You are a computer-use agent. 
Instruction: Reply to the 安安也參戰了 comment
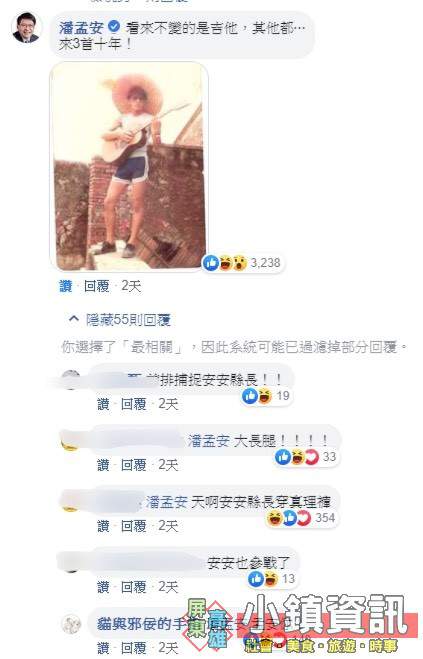(134, 587)
